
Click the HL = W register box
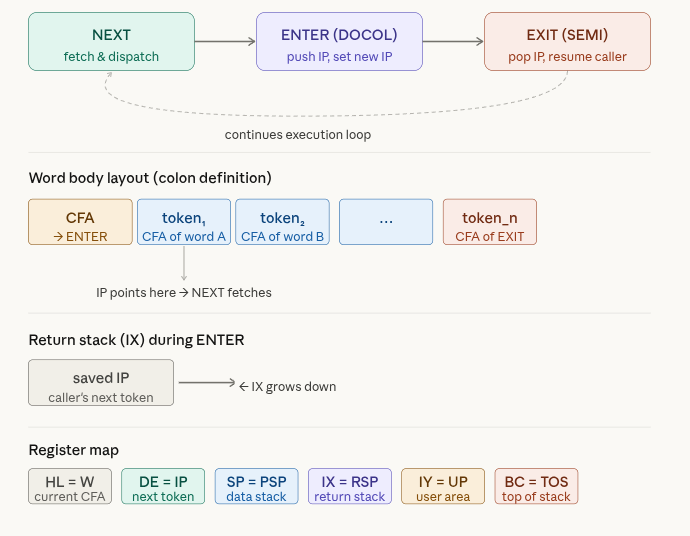tap(70, 487)
